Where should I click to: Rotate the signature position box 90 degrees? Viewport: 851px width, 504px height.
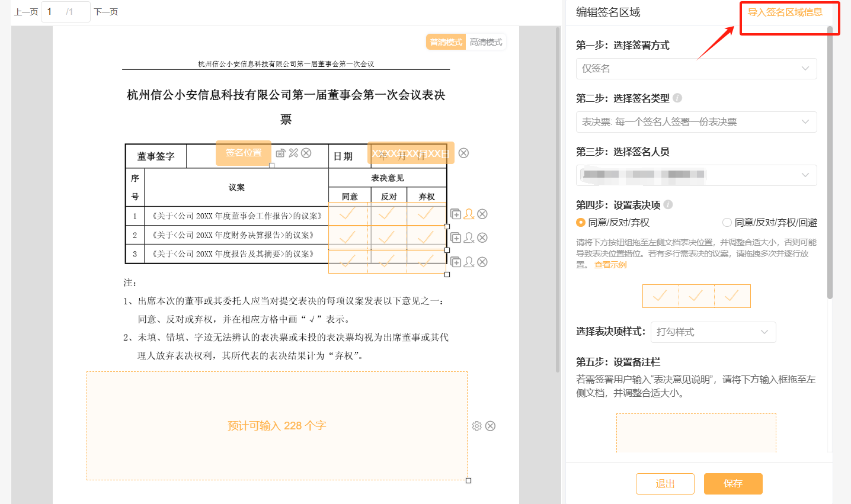click(281, 153)
